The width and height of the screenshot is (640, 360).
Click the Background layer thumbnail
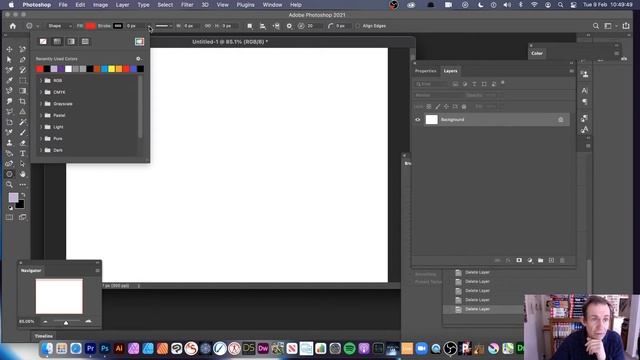431,120
